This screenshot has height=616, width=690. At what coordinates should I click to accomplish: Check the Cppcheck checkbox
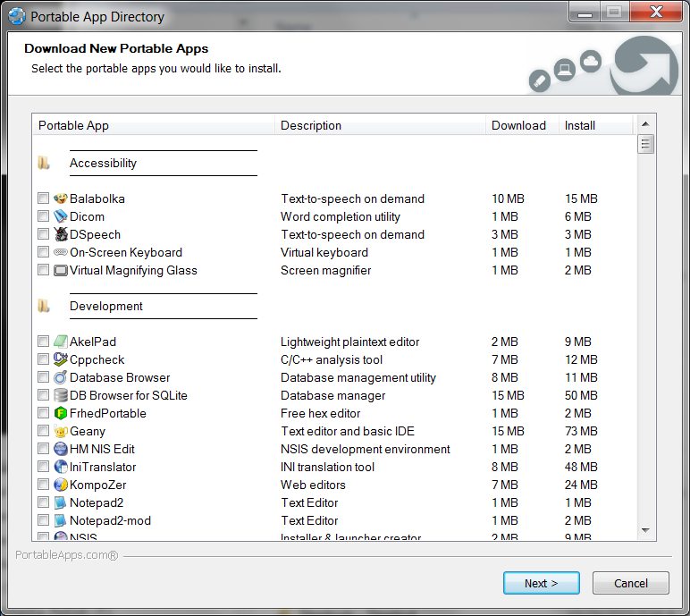coord(43,359)
